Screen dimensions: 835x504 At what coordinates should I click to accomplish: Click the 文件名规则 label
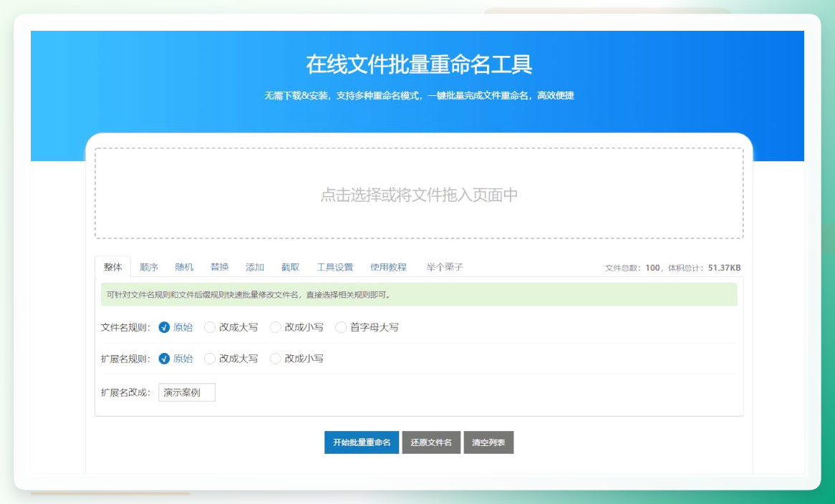click(125, 327)
